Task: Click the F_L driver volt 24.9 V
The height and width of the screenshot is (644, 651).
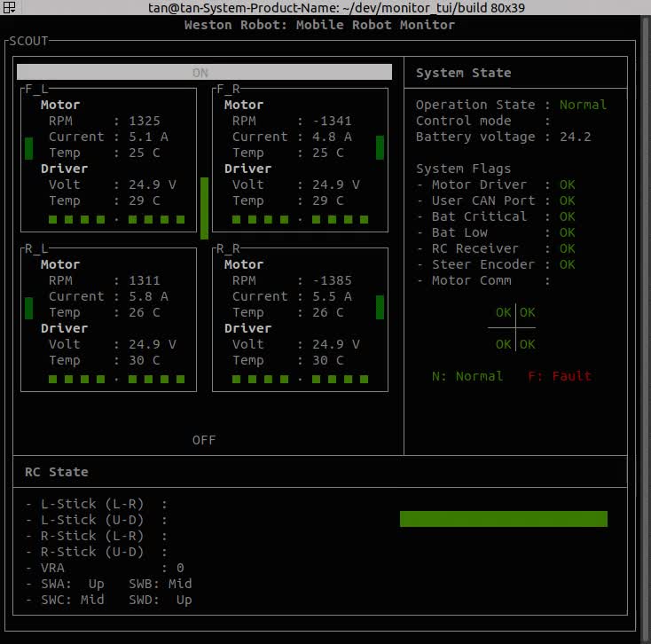Action: [x=152, y=185]
